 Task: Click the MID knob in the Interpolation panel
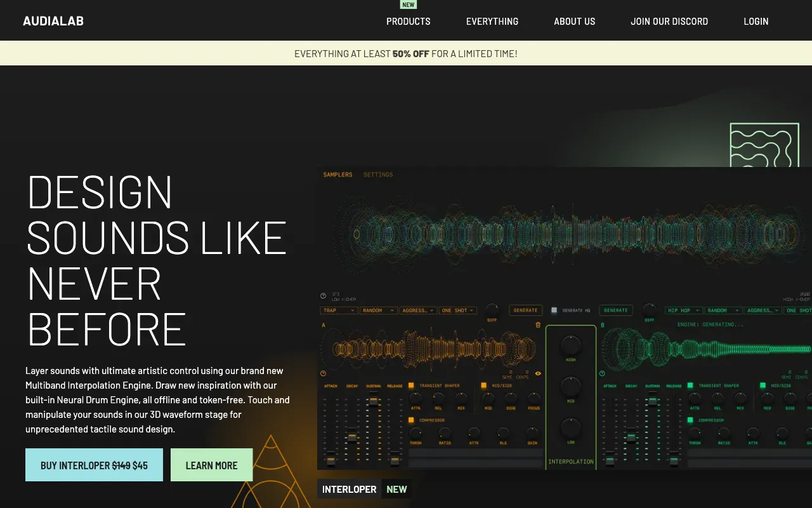click(x=571, y=387)
